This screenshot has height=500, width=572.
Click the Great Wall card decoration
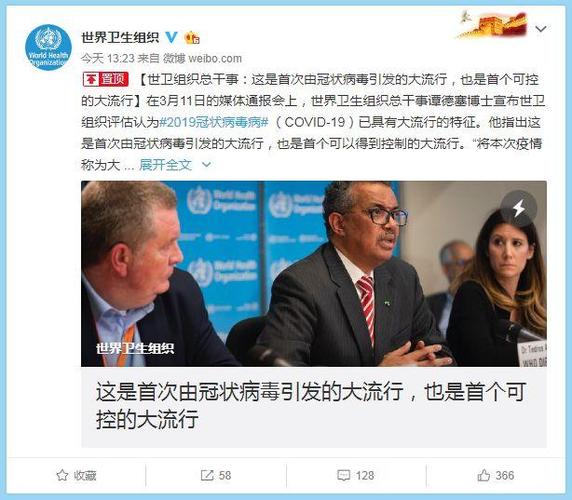coord(492,24)
